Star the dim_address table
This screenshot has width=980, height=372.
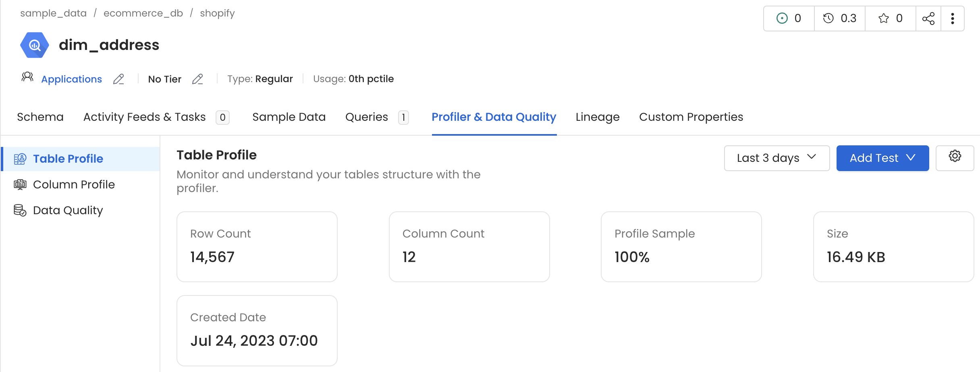884,18
